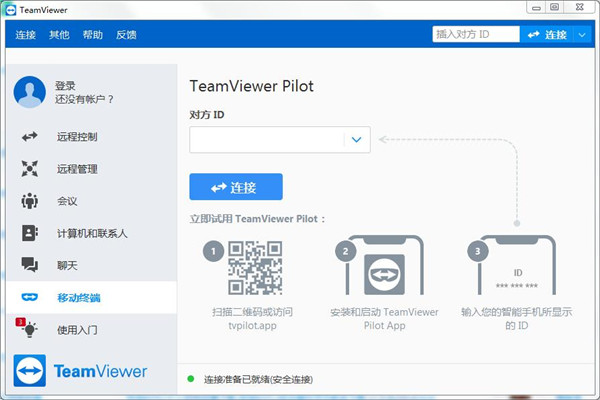Image resolution: width=600 pixels, height=400 pixels.
Task: Click the green connection status indicator
Action: point(191,379)
